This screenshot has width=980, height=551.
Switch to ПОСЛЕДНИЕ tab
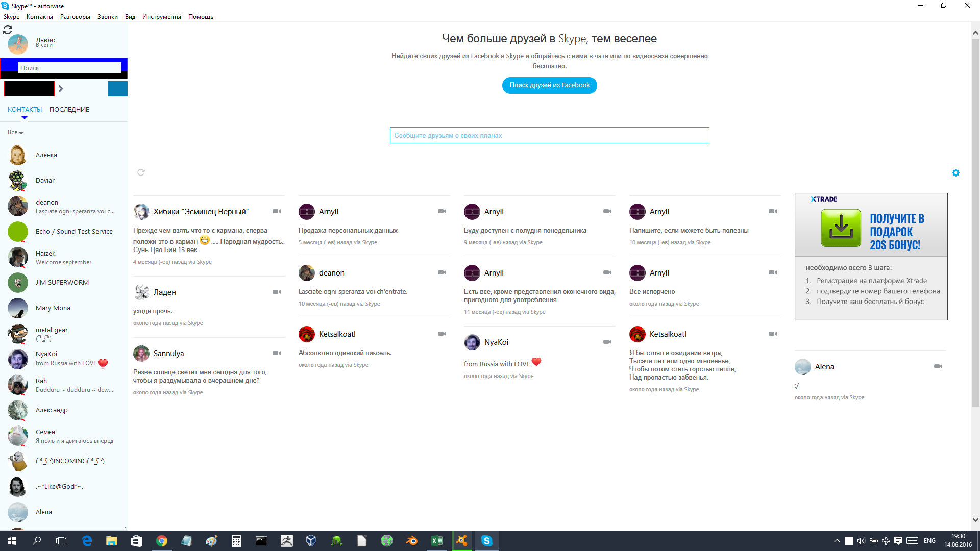[x=69, y=110]
